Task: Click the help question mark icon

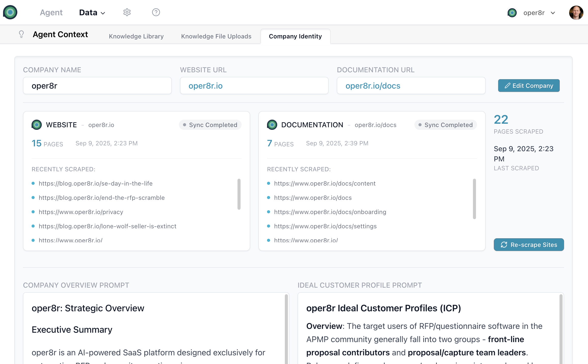Action: [156, 12]
